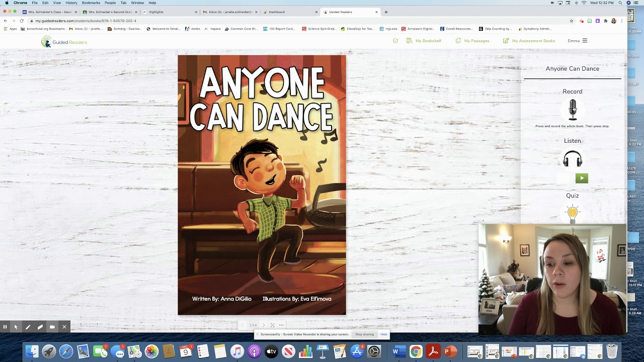Image resolution: width=644 pixels, height=362 pixels.
Task: Open a new Chrome tab
Action: 386,12
